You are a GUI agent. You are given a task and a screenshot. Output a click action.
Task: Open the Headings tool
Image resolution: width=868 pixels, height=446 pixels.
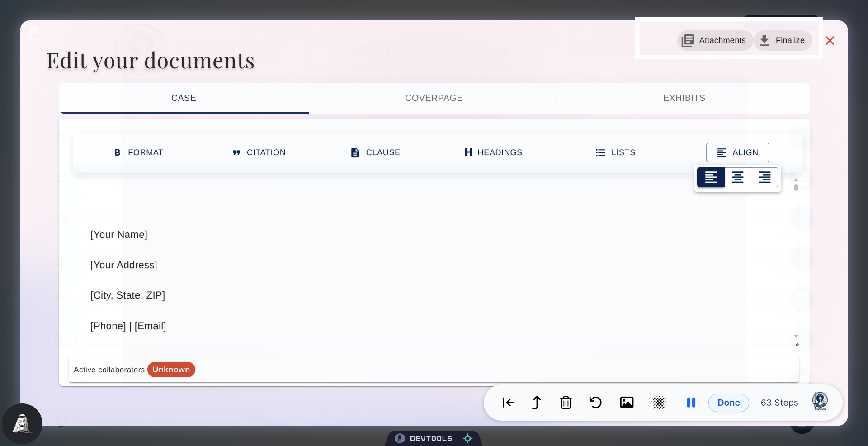click(x=493, y=152)
